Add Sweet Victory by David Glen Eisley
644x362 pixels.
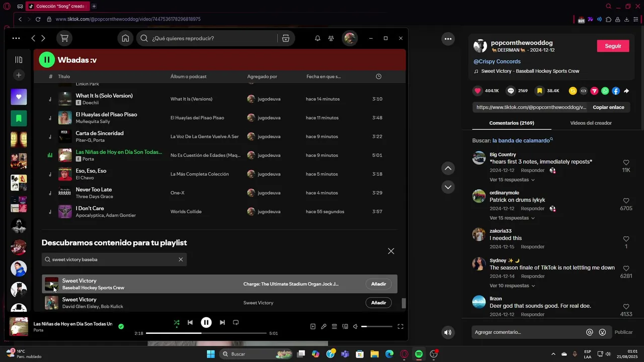(x=378, y=303)
